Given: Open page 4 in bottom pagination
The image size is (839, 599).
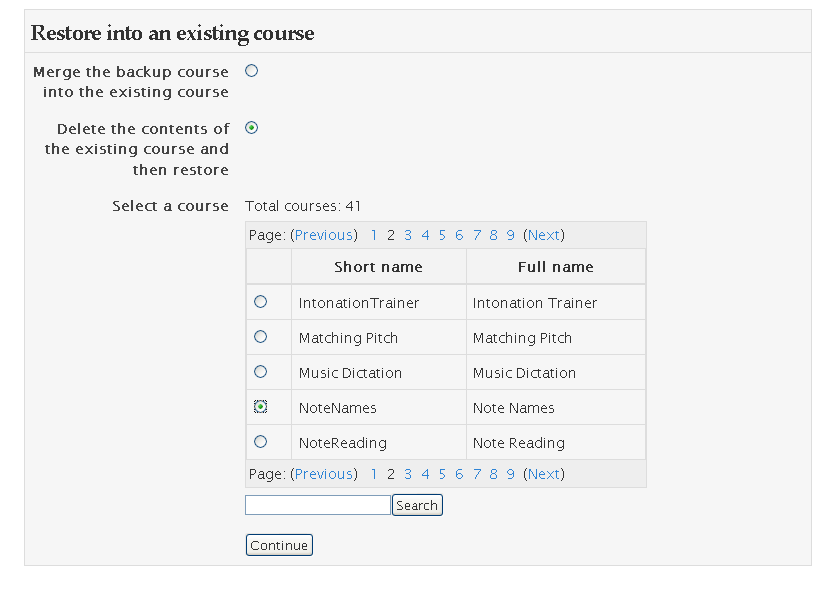Looking at the screenshot, I should pos(425,474).
